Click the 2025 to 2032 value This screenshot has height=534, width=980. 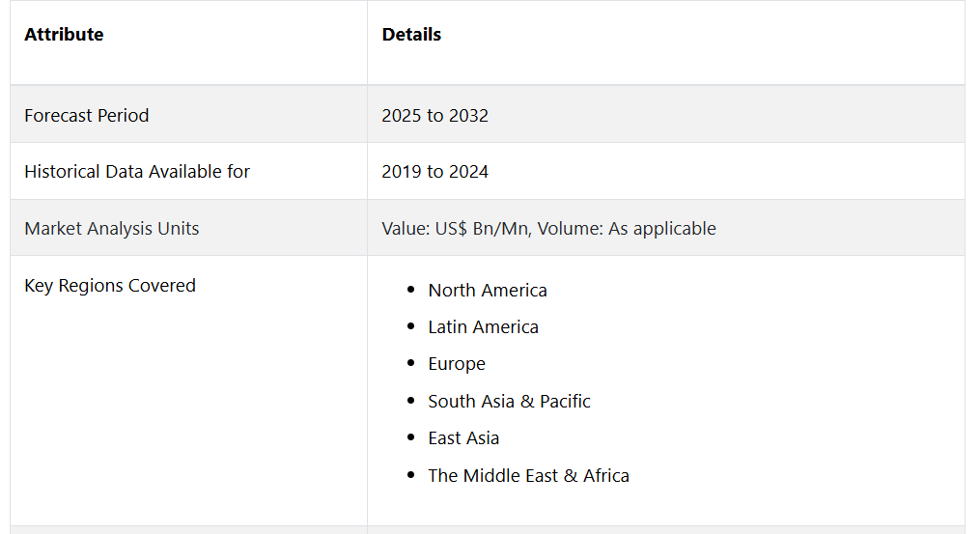(435, 116)
